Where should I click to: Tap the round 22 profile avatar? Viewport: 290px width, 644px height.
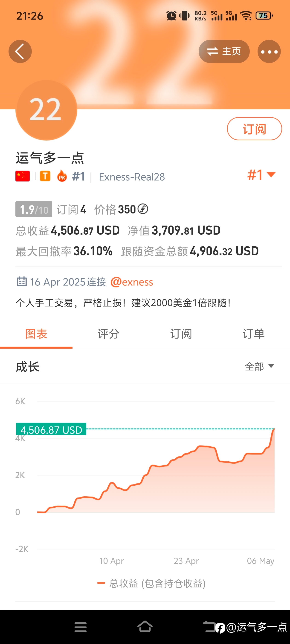click(x=46, y=110)
